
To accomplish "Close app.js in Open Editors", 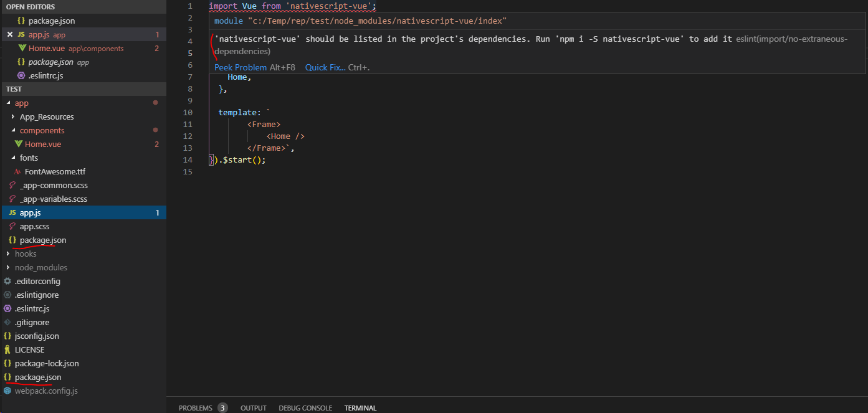I will click(9, 35).
